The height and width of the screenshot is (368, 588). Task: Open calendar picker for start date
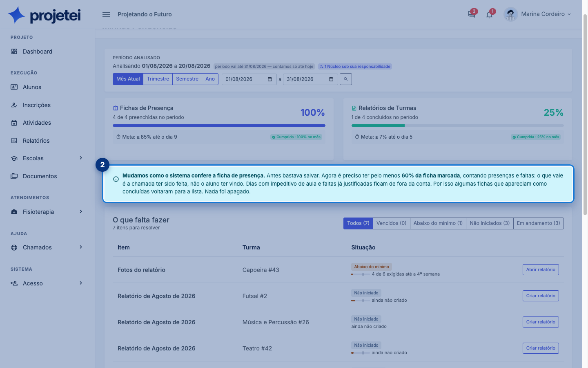270,79
